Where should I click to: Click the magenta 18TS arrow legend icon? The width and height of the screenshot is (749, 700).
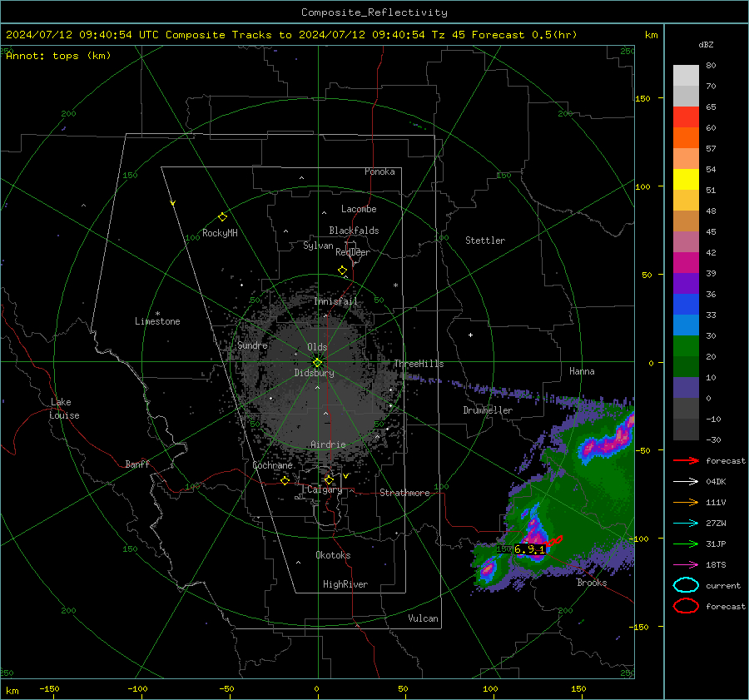click(686, 565)
